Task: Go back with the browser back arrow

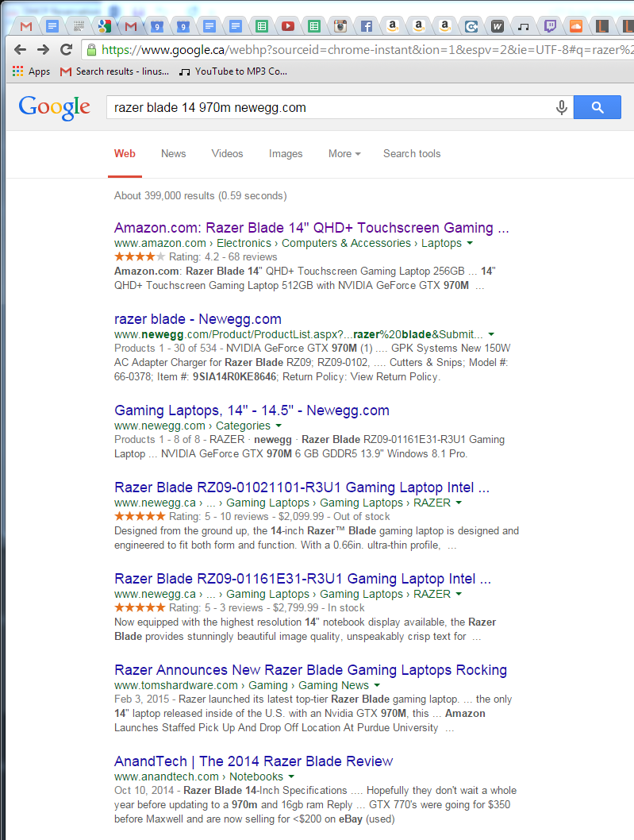Action: pos(21,50)
